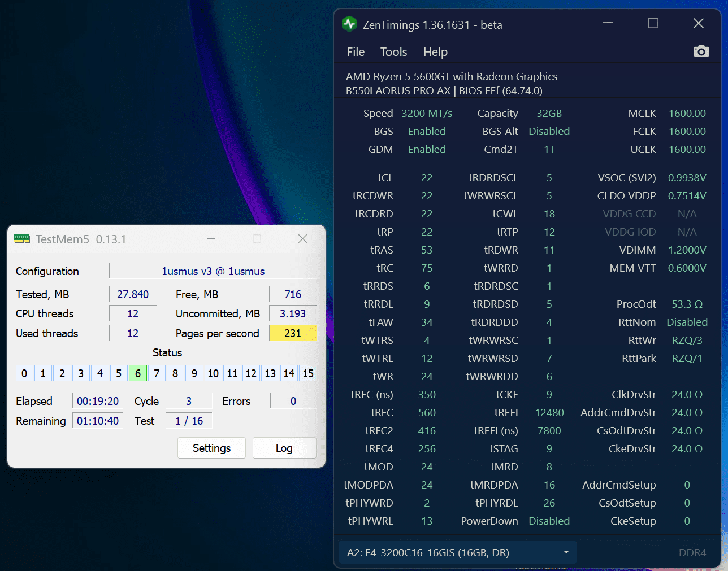Select the highlighted status thread box 6
The height and width of the screenshot is (571, 728).
tap(138, 373)
